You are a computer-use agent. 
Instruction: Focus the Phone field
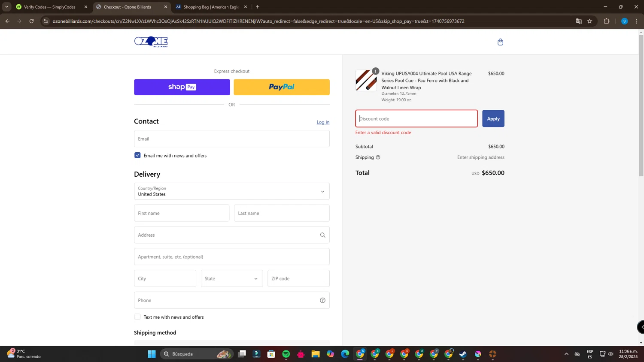(232, 300)
